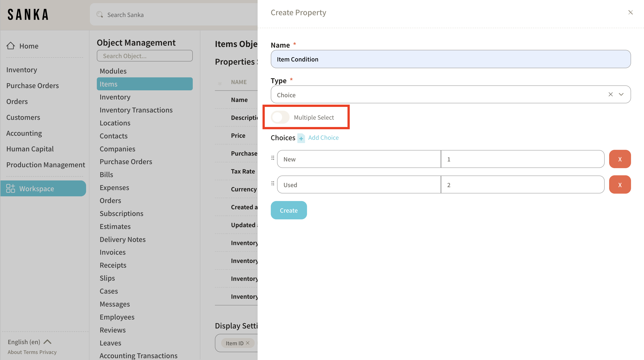Click the plus icon beside Add Choice
This screenshot has height=360, width=644.
(x=301, y=138)
